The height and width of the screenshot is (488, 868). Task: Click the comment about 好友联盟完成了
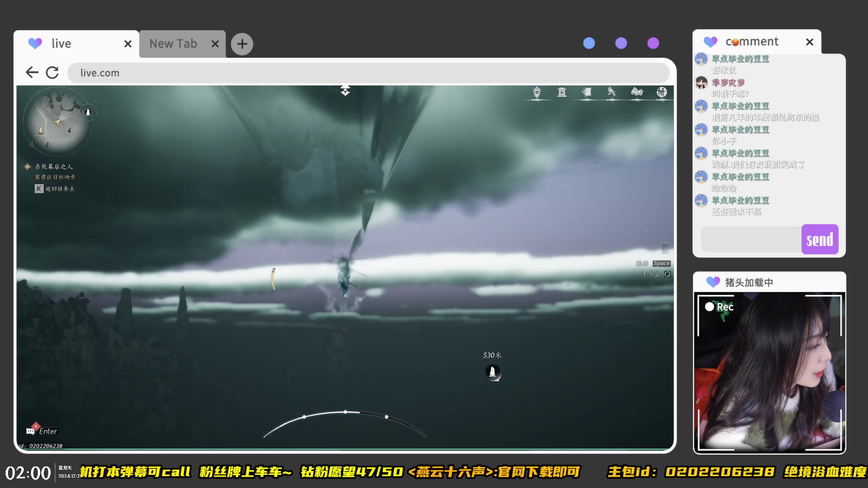(758, 164)
